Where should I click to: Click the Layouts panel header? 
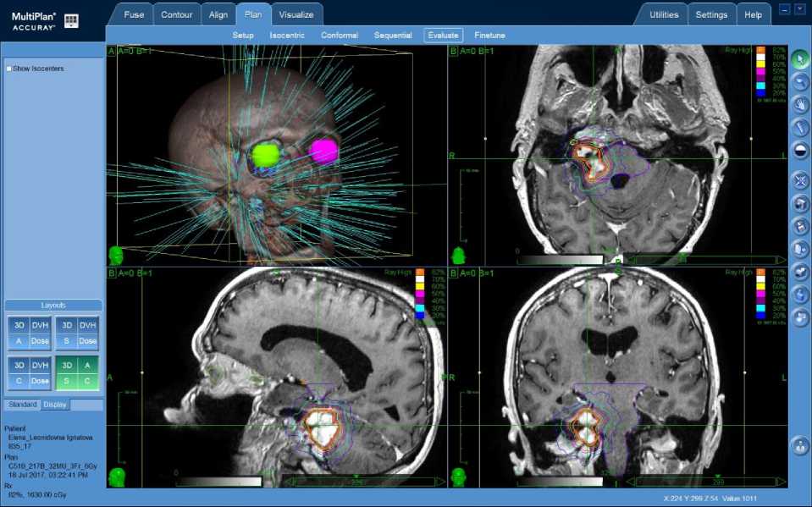[x=53, y=305]
